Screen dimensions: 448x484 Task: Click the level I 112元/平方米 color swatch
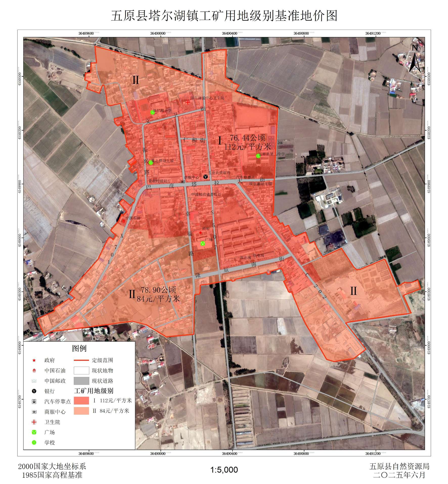tap(81, 401)
